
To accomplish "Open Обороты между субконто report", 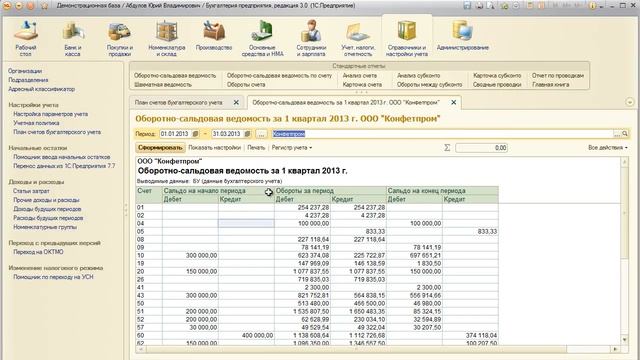I will click(x=429, y=84).
